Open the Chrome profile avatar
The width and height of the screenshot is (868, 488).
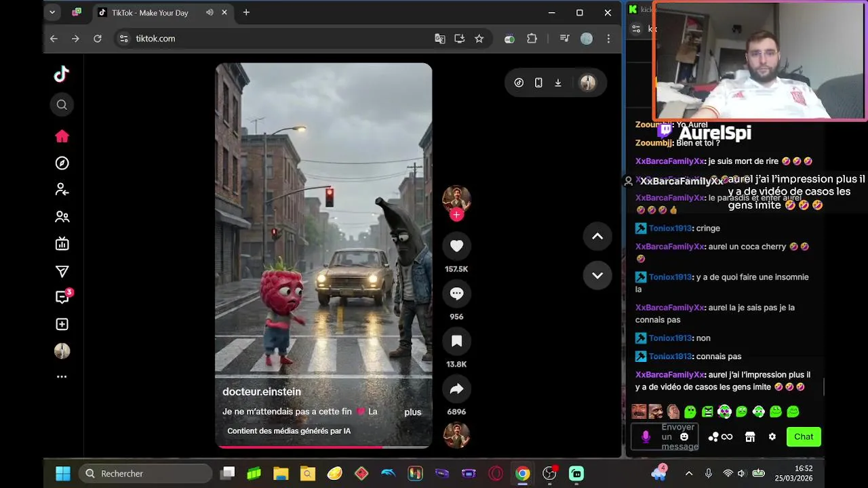[x=587, y=39]
